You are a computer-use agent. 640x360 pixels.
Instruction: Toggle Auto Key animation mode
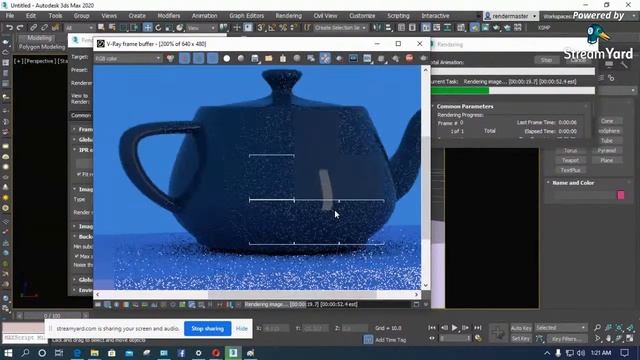click(x=521, y=328)
